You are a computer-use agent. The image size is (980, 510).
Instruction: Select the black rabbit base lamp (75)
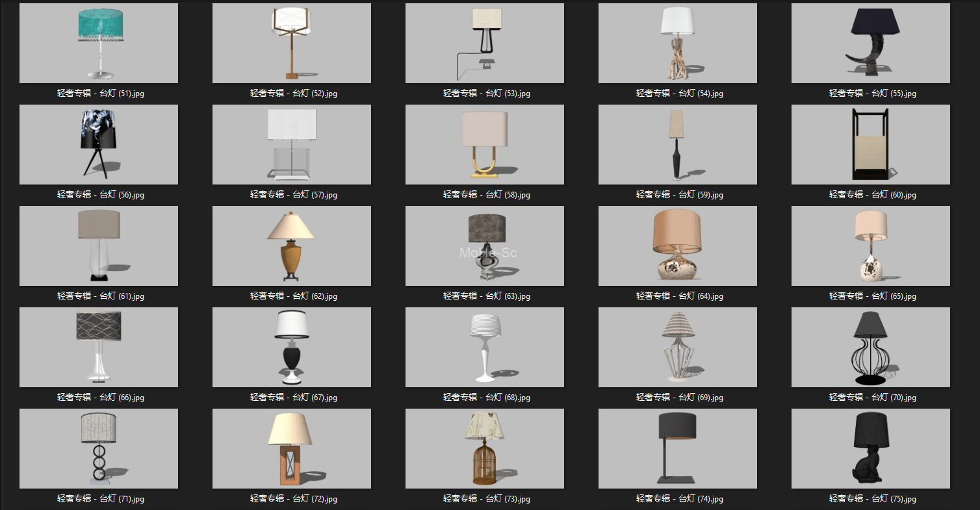[870, 448]
